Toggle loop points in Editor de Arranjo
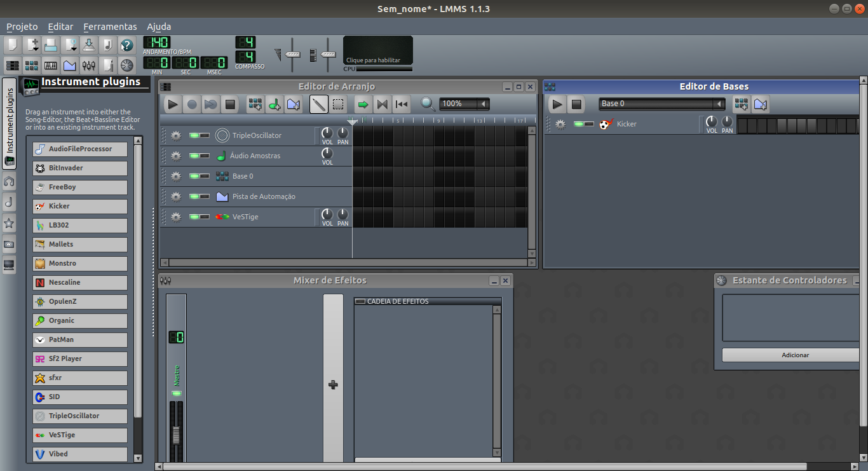The image size is (868, 471). 383,104
